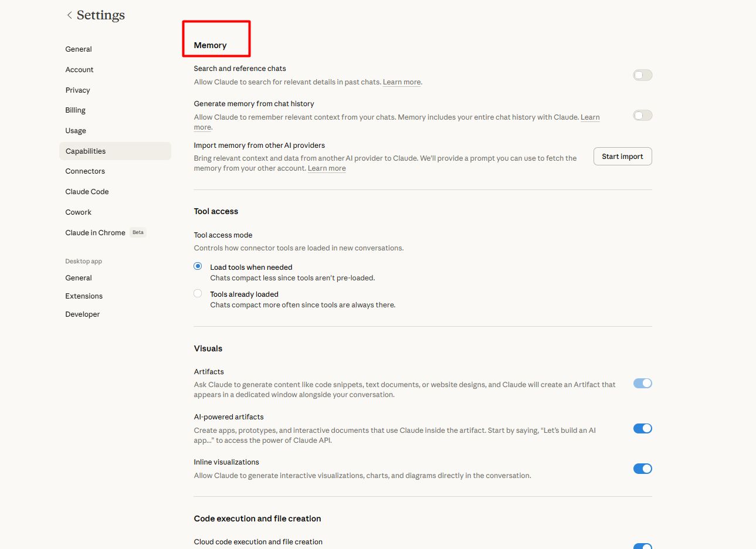Viewport: 756px width, 549px height.
Task: Open the Cowork settings page
Action: (x=78, y=212)
